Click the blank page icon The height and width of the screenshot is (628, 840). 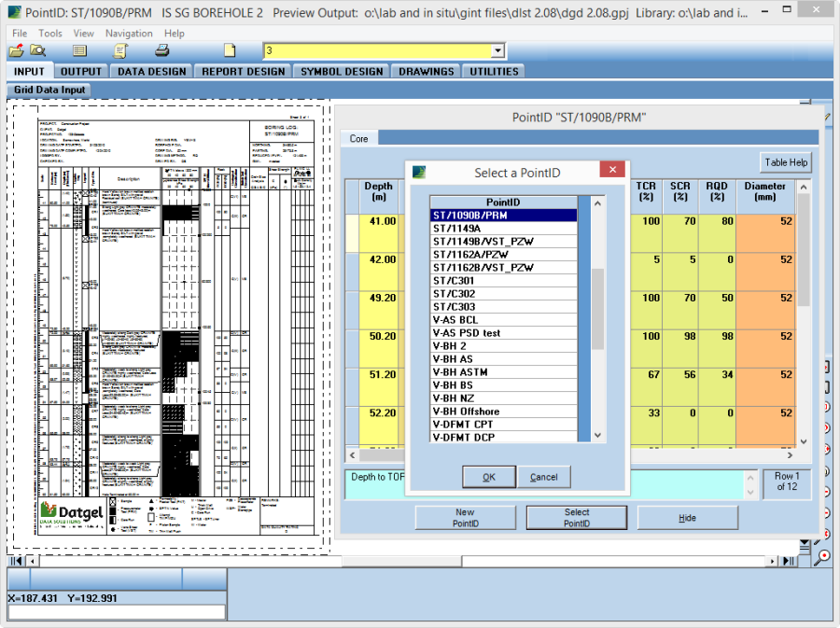tap(230, 50)
